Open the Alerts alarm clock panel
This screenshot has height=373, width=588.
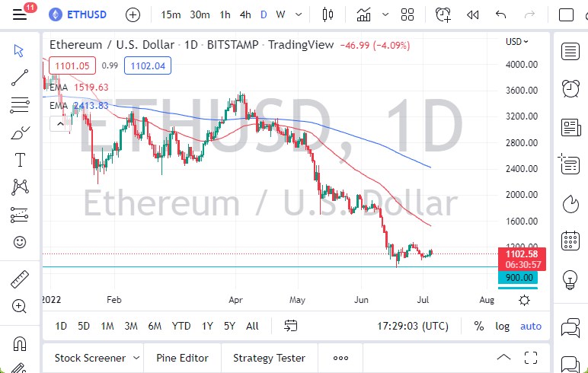click(x=570, y=88)
